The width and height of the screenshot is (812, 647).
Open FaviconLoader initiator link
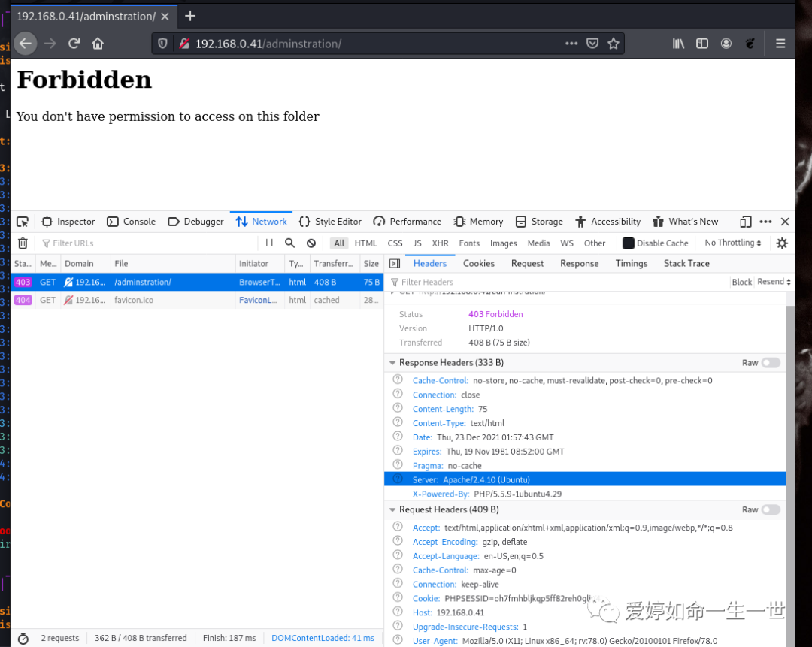pyautogui.click(x=258, y=301)
